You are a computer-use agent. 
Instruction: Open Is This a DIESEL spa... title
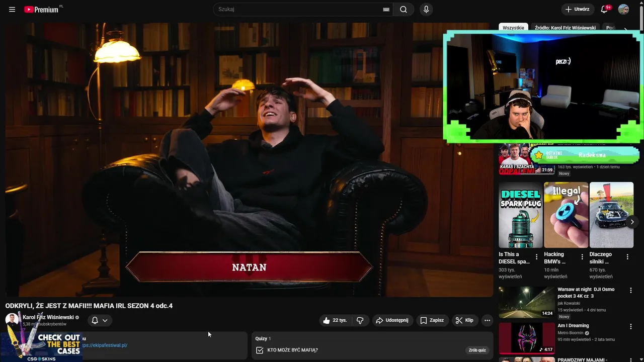(x=514, y=258)
